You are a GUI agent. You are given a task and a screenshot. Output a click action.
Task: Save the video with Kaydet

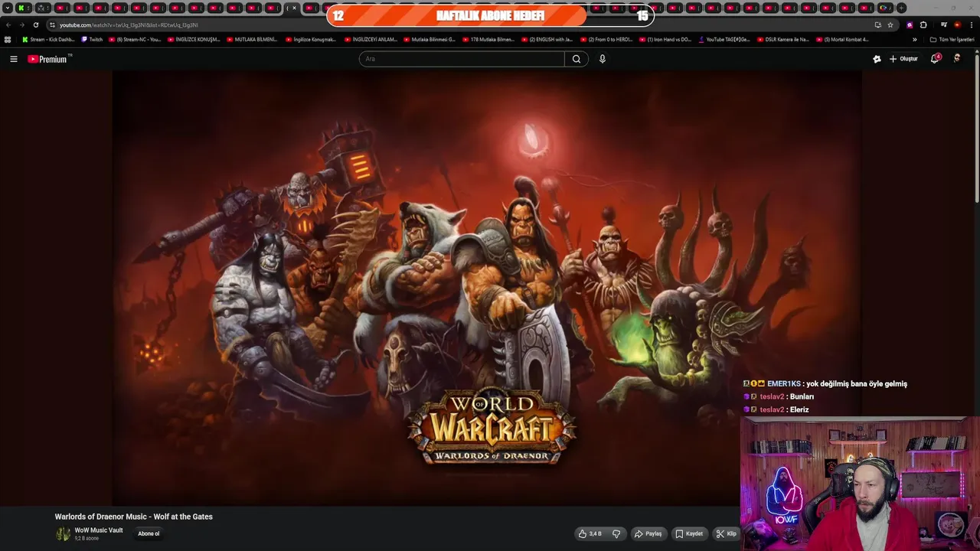click(x=689, y=533)
